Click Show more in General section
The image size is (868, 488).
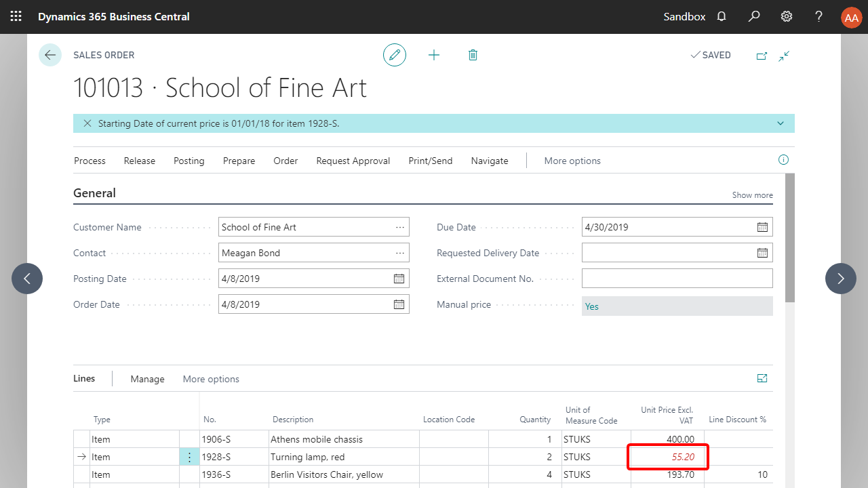click(752, 195)
